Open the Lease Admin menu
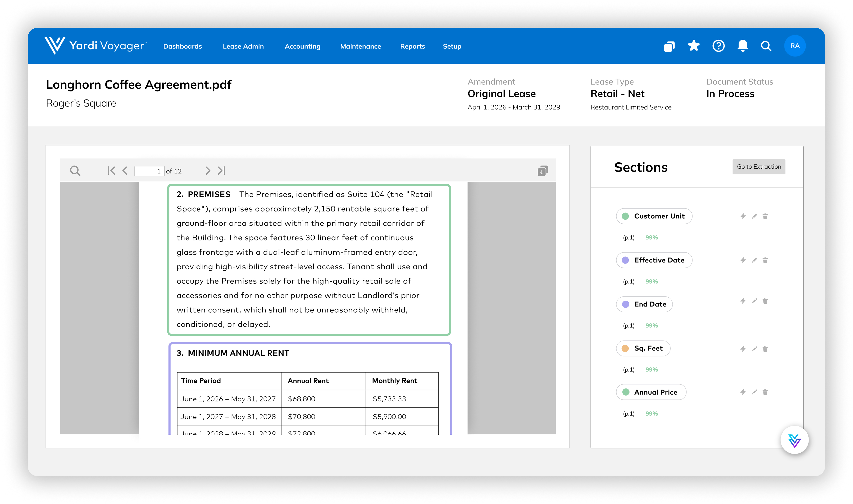Screen dimensions: 853x504 point(243,46)
